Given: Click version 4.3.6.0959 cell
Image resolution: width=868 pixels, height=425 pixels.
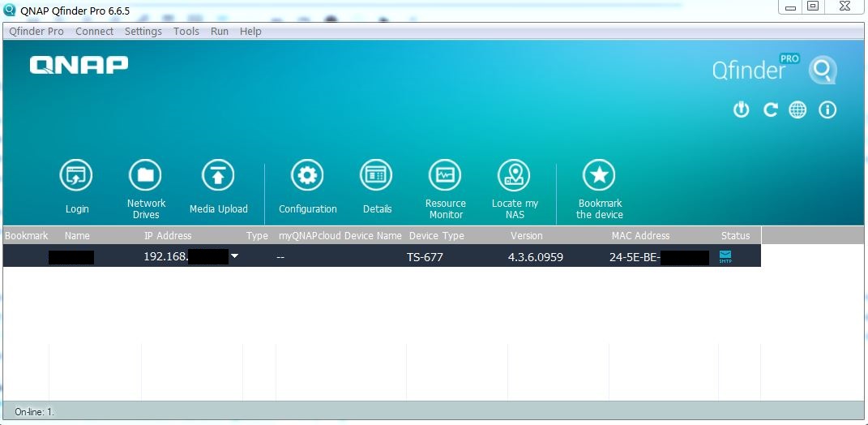Looking at the screenshot, I should click(x=535, y=256).
